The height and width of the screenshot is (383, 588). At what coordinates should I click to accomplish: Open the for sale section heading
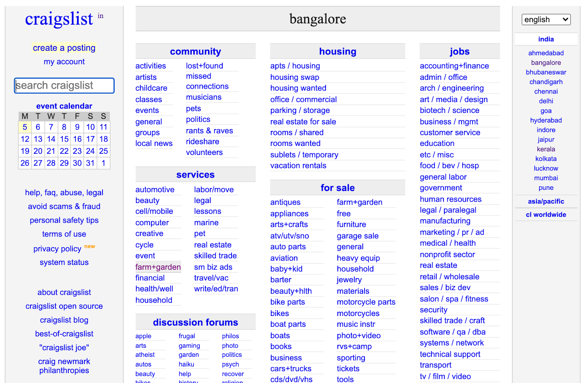point(338,188)
